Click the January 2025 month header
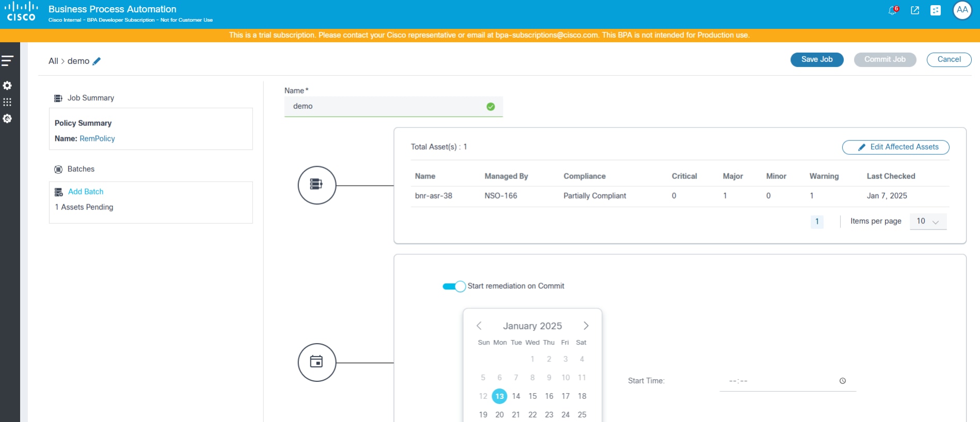The width and height of the screenshot is (980, 422). 532,326
